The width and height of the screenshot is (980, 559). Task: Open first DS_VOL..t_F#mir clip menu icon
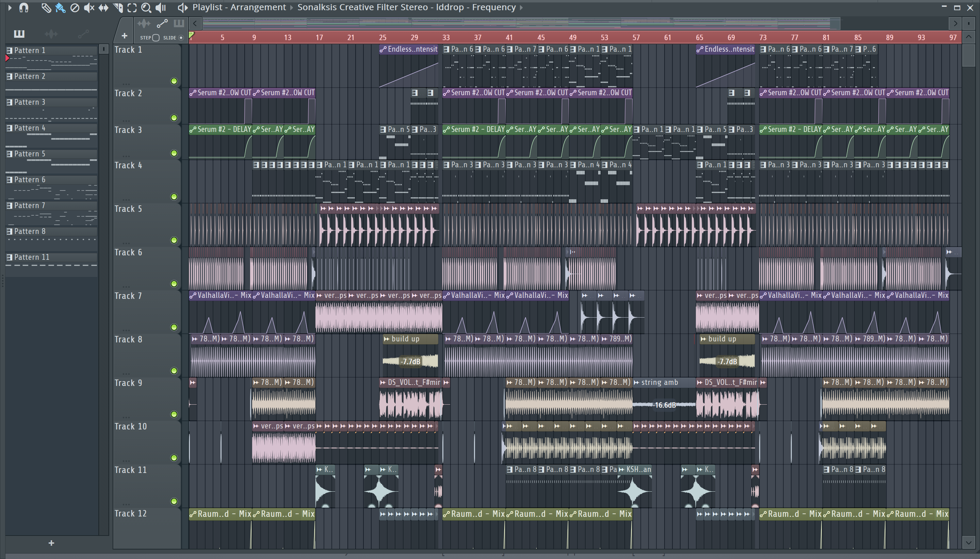(x=383, y=383)
